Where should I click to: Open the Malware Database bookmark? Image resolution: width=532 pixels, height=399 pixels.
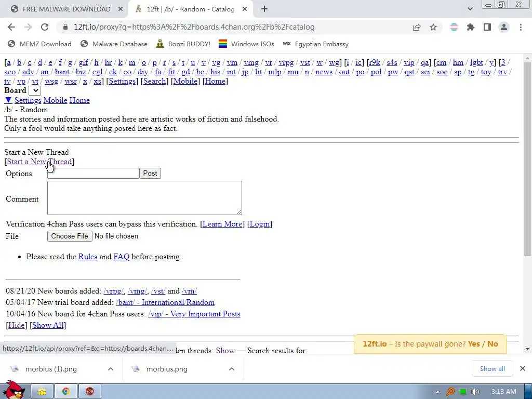point(114,44)
